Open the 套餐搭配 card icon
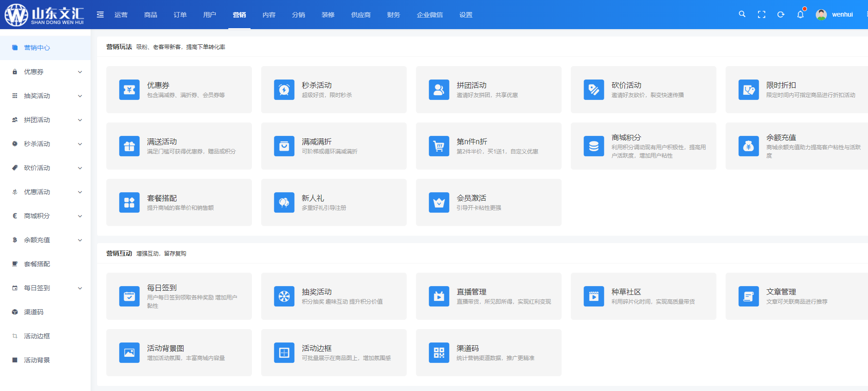The image size is (868, 391). (129, 202)
